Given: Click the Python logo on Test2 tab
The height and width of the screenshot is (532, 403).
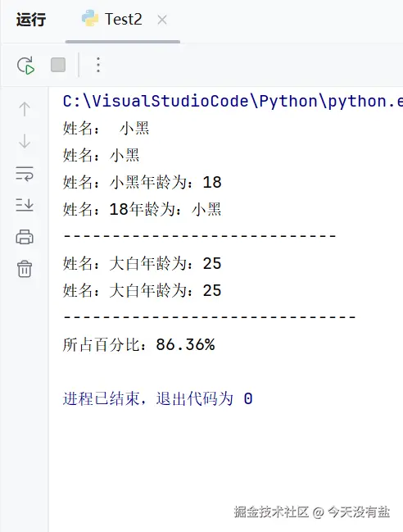Looking at the screenshot, I should point(90,18).
